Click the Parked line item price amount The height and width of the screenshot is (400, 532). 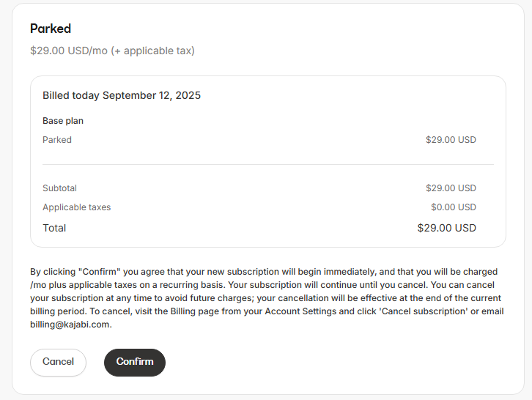click(x=451, y=140)
